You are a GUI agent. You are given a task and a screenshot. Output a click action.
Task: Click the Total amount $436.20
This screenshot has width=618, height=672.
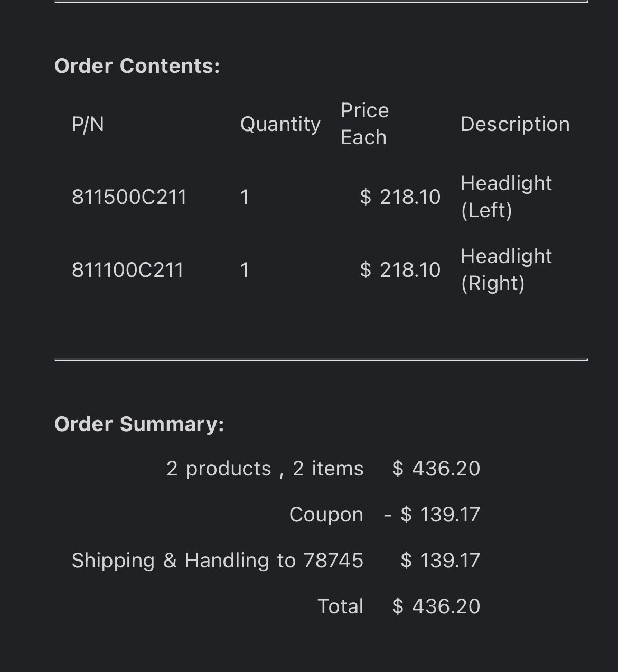436,606
